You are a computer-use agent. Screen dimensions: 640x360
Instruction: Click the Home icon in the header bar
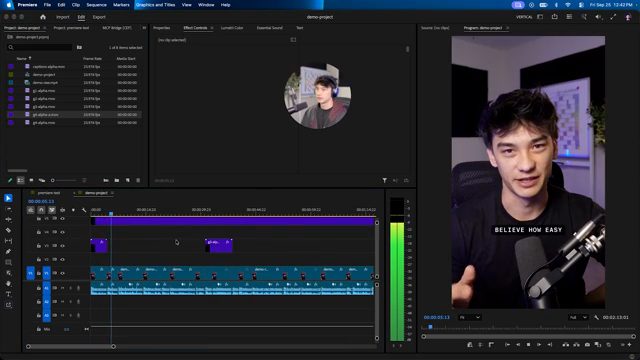click(43, 17)
